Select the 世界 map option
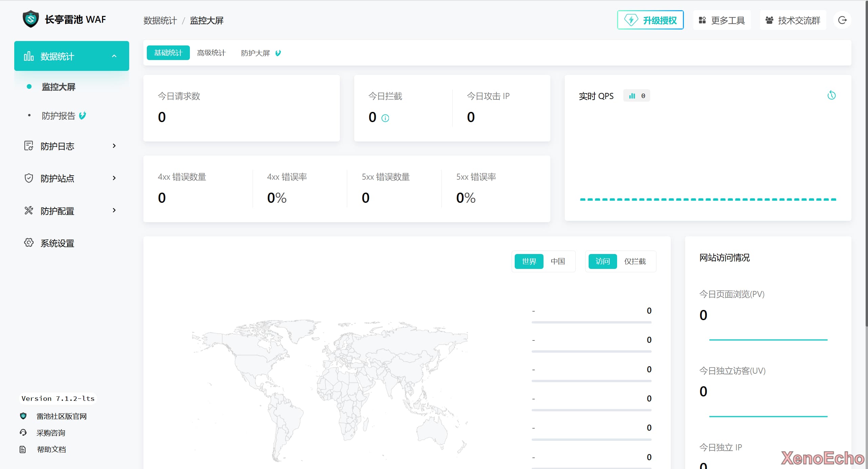The width and height of the screenshot is (868, 469). 529,261
